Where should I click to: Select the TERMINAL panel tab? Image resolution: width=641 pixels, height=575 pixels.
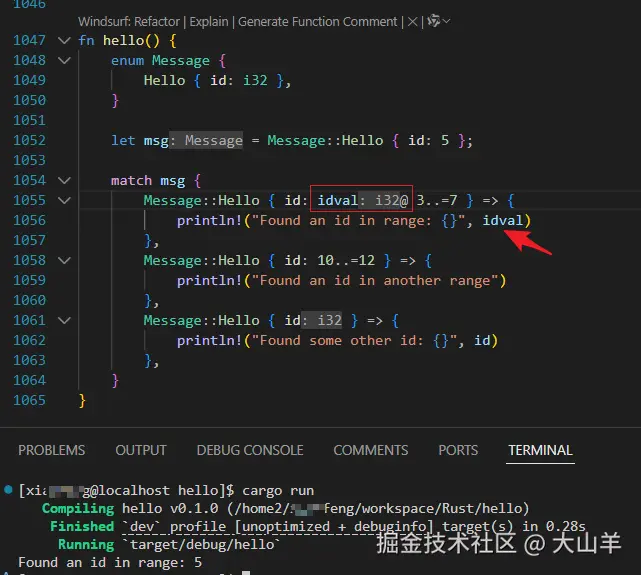coord(540,450)
